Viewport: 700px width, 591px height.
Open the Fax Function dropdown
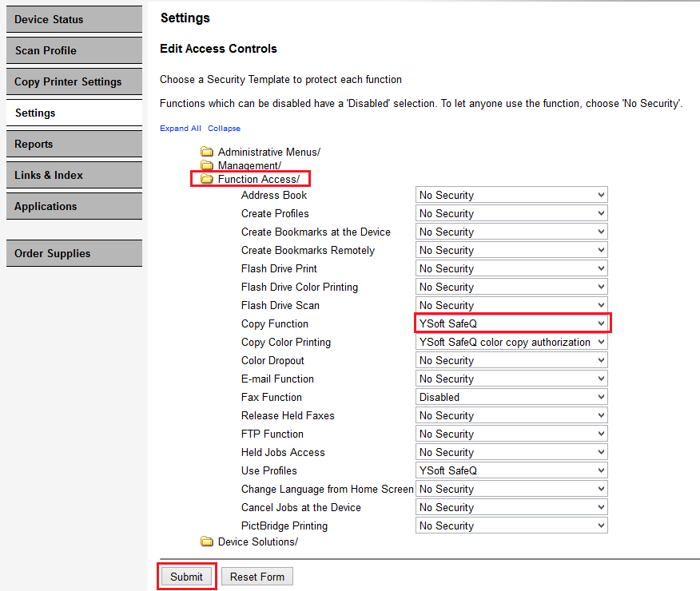(511, 397)
